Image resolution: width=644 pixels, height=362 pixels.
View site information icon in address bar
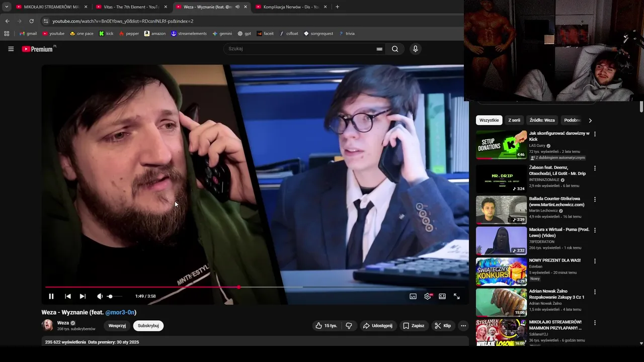pyautogui.click(x=46, y=21)
